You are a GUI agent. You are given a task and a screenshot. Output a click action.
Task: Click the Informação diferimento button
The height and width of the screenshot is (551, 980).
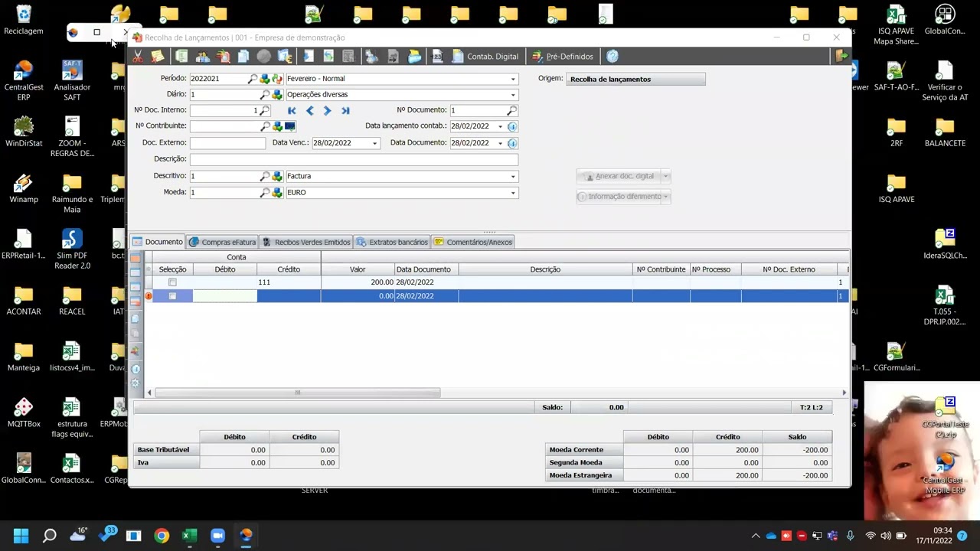tap(619, 197)
